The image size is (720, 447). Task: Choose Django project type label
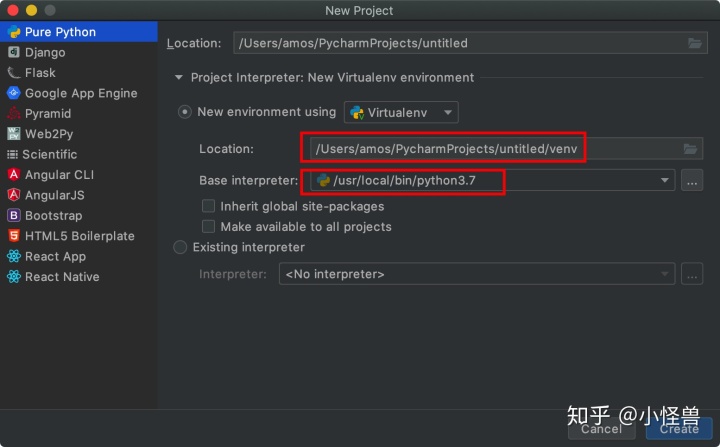45,52
